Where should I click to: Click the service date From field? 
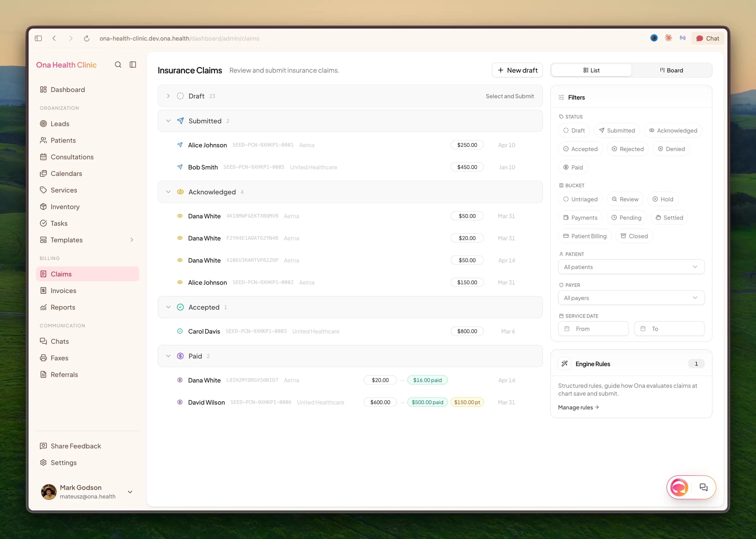click(x=593, y=329)
